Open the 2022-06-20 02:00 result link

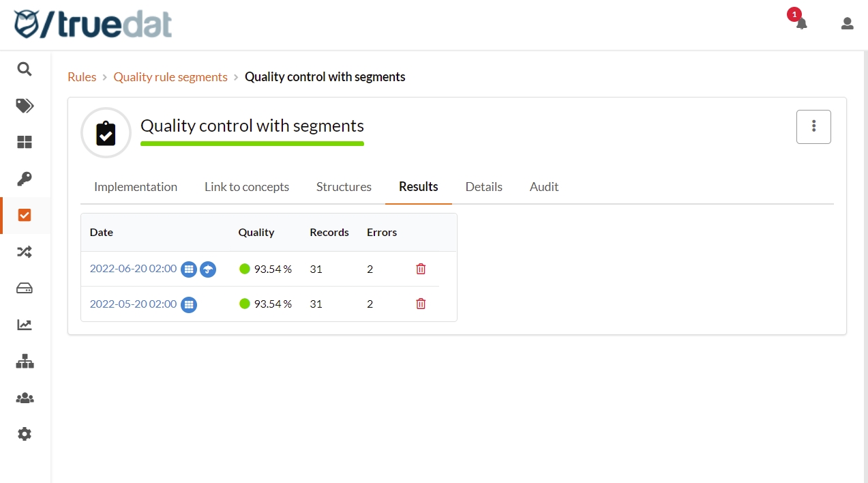(133, 269)
